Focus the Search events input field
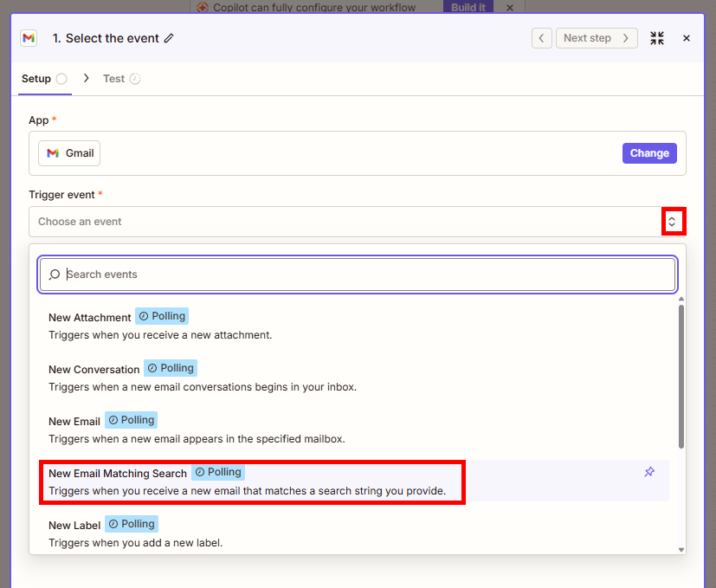This screenshot has width=716, height=588. pos(358,275)
